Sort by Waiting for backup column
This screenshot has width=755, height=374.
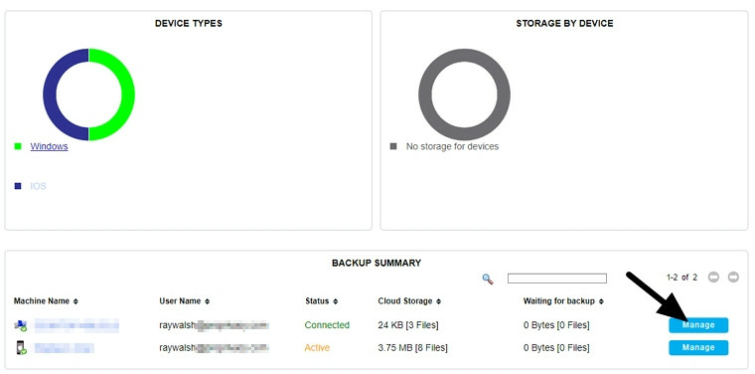click(563, 301)
